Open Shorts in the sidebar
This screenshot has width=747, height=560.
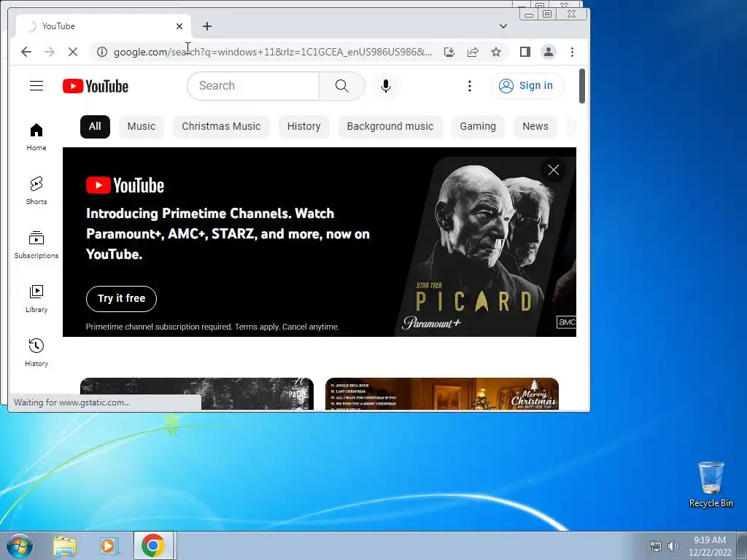pyautogui.click(x=36, y=190)
